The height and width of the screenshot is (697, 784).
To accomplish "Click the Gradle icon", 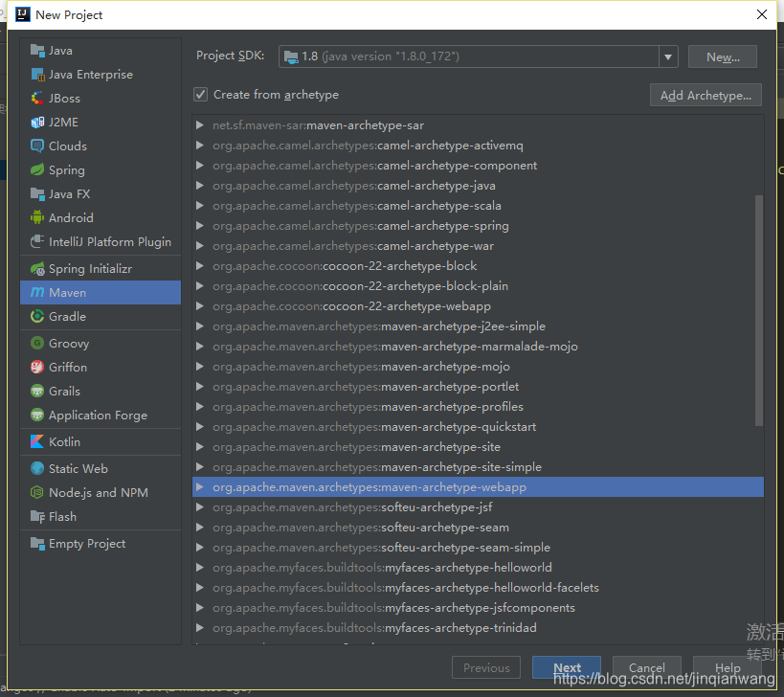I will pos(37,317).
